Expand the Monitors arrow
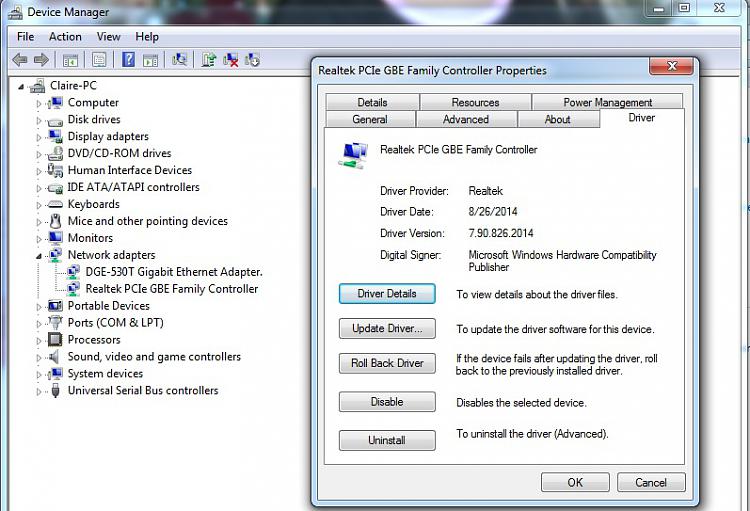 click(39, 239)
